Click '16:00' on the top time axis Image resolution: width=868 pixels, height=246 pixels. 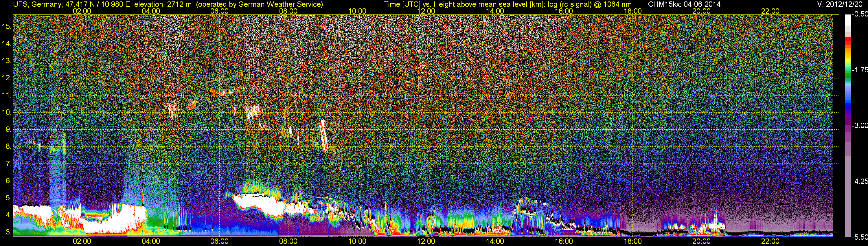[564, 11]
